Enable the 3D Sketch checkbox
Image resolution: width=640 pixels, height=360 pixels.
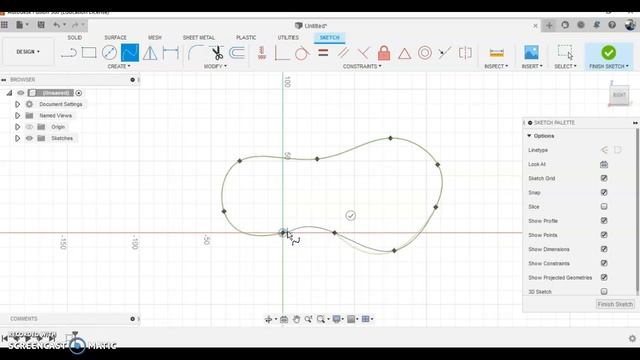point(604,291)
